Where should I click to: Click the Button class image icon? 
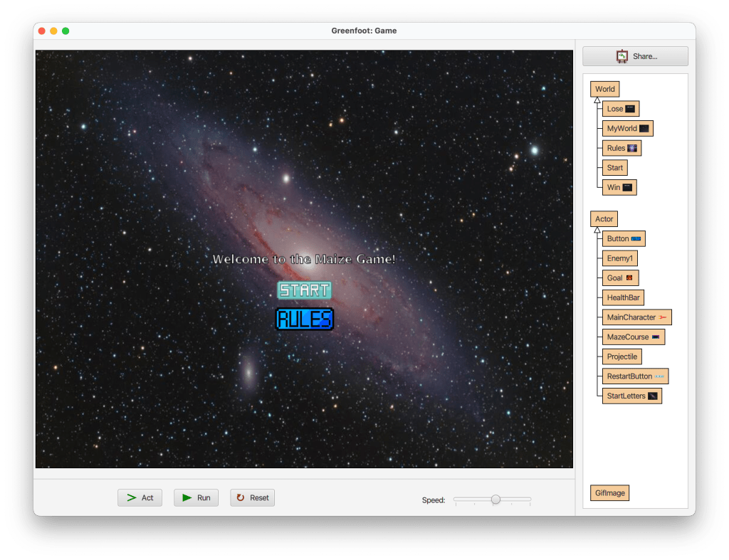(636, 239)
